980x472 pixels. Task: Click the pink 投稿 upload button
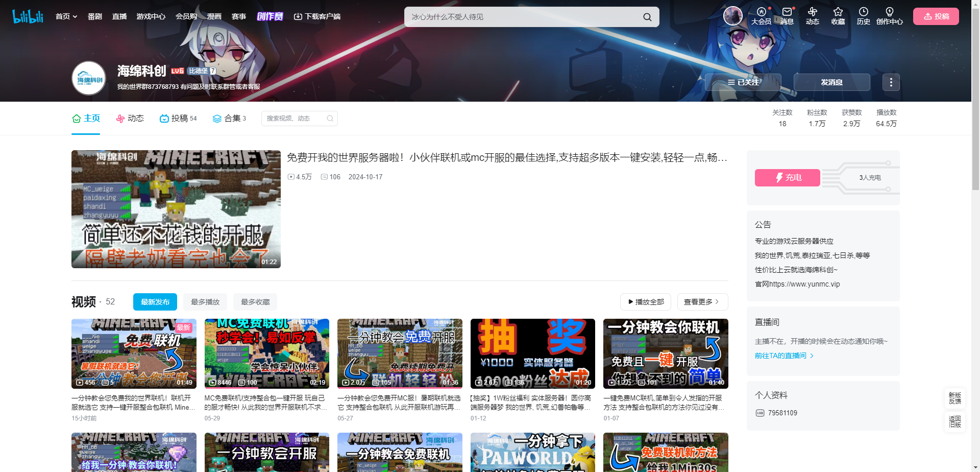tap(936, 16)
